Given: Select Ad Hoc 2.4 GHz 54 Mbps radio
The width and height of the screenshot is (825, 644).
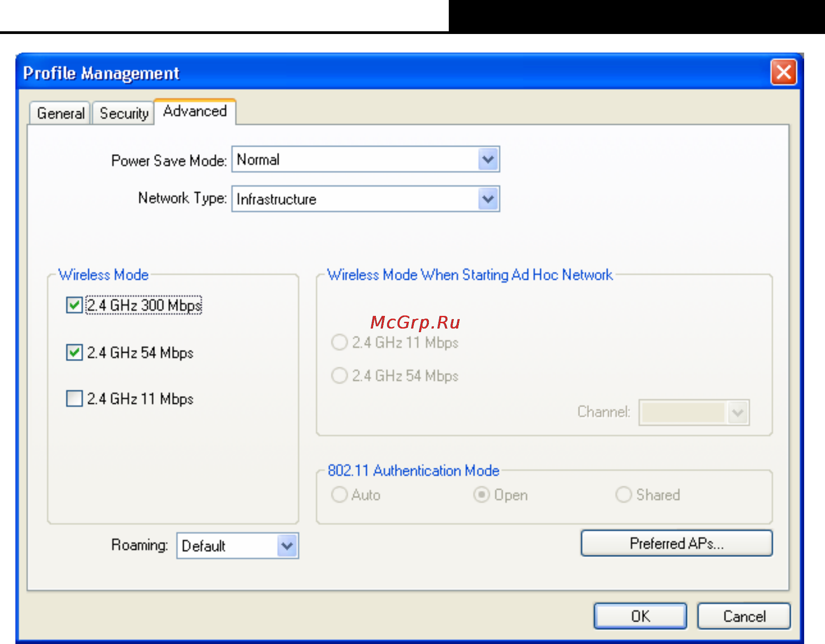Looking at the screenshot, I should coord(339,376).
